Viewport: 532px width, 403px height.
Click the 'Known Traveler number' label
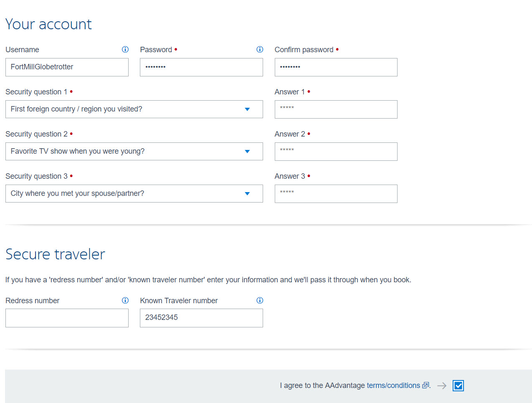(179, 301)
